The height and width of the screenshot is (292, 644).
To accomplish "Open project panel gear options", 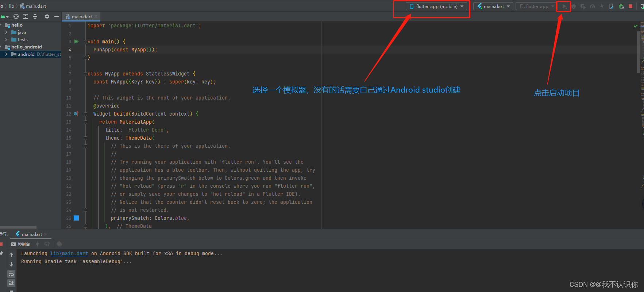I will 47,16.
